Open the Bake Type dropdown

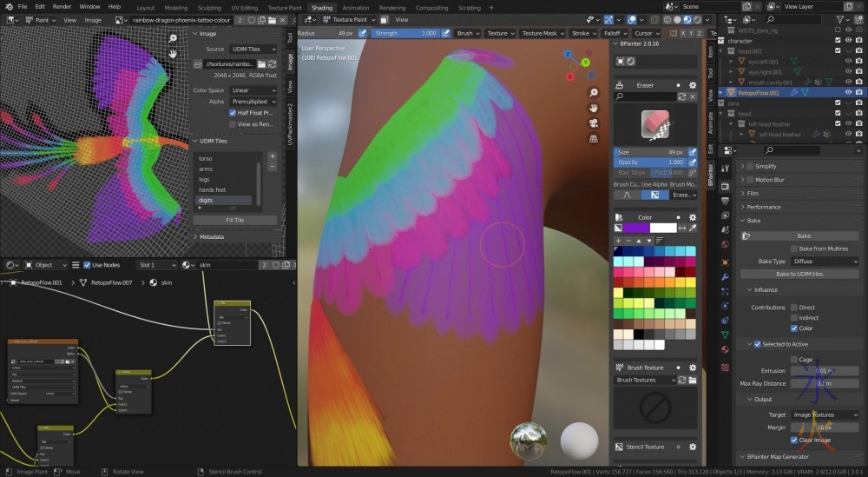tap(825, 262)
